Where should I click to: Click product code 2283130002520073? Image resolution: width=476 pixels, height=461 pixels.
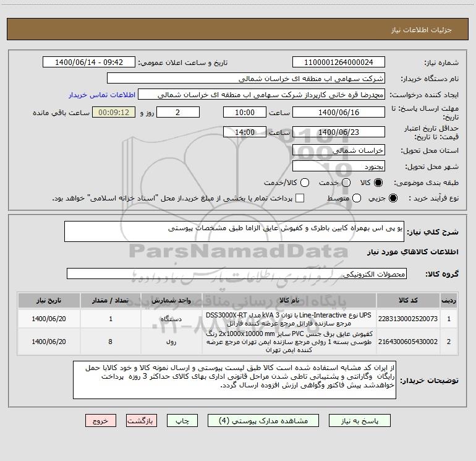click(408, 319)
